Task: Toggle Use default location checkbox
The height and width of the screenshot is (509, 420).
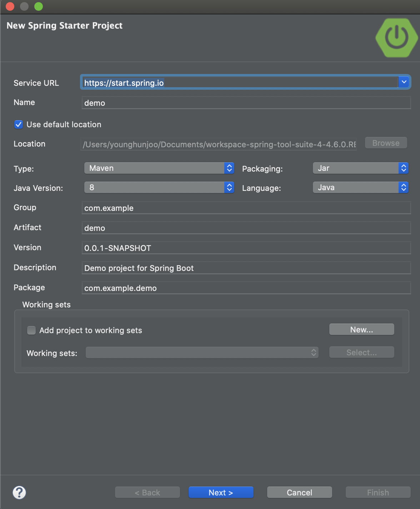Action: point(19,124)
